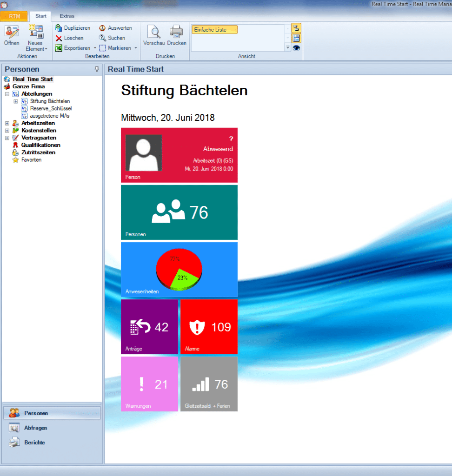Select Reserve_Schlüssel in the tree
452x476 pixels.
(51, 108)
